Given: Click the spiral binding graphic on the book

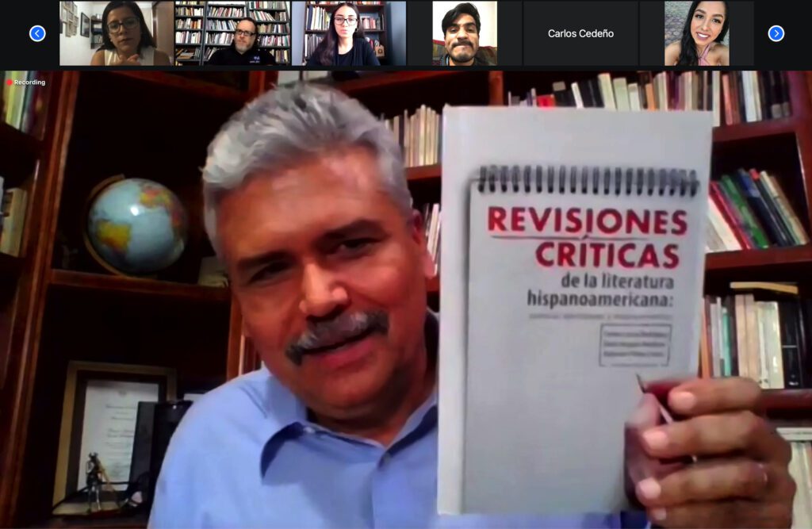Looking at the screenshot, I should [x=587, y=181].
